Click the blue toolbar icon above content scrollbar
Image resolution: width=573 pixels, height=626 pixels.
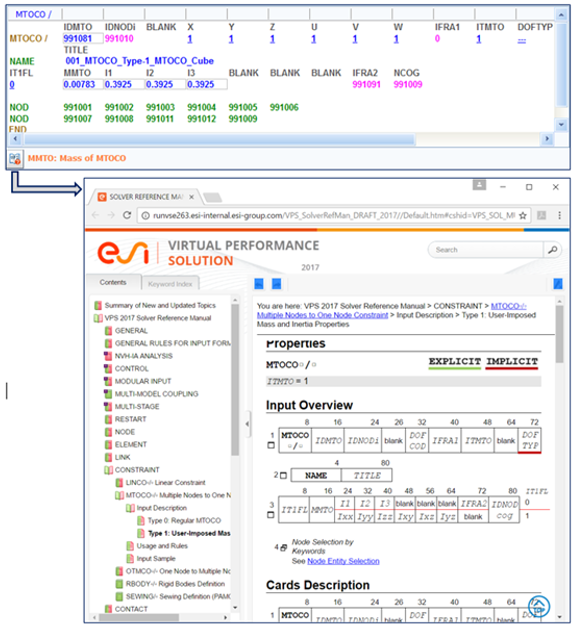558,284
